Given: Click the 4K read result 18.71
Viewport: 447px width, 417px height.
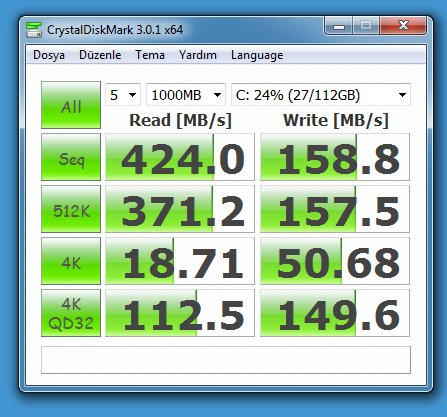Looking at the screenshot, I should [180, 261].
